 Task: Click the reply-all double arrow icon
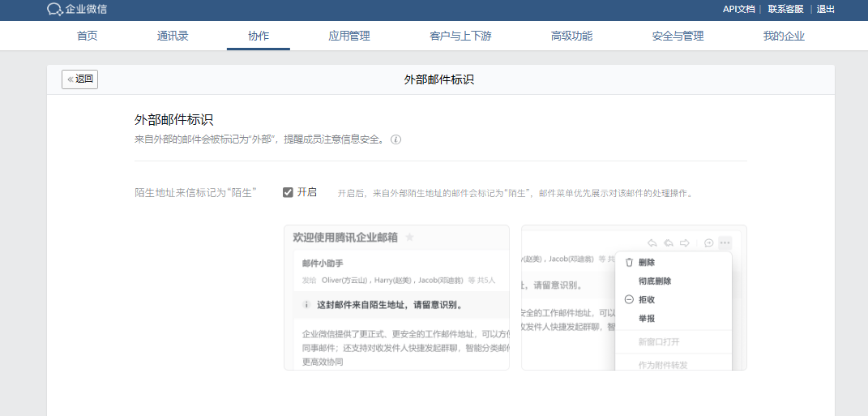668,242
